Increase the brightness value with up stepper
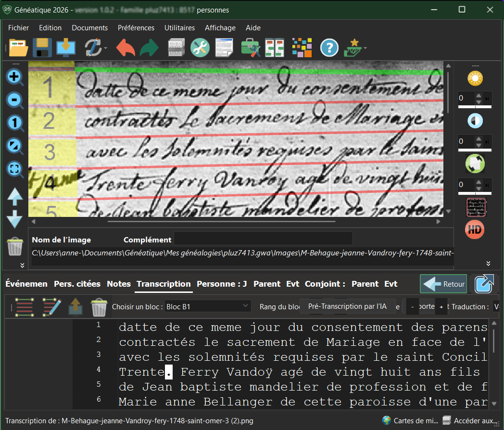The height and width of the screenshot is (430, 504). [x=478, y=95]
